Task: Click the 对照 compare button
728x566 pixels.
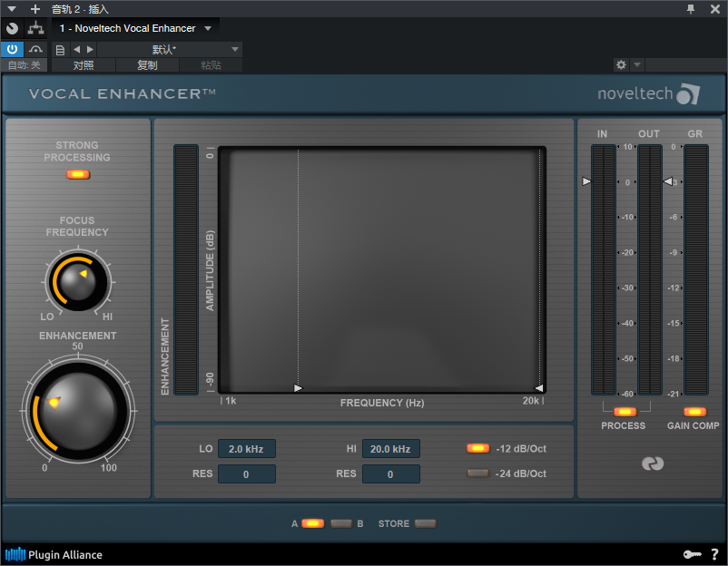Action: (84, 65)
